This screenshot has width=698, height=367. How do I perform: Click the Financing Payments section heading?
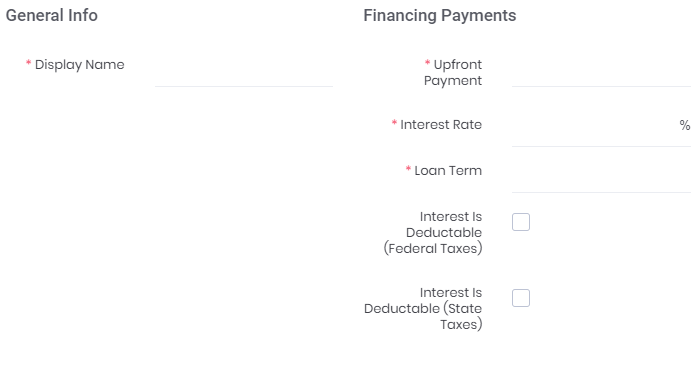(x=440, y=16)
